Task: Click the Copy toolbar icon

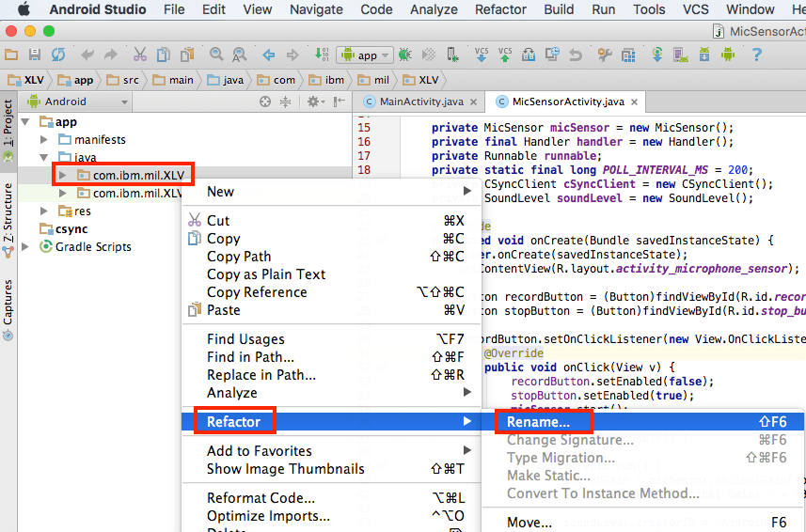Action: (x=164, y=55)
